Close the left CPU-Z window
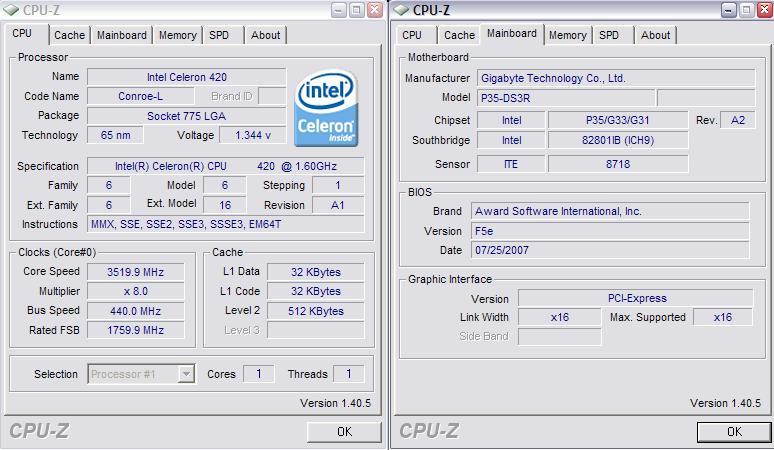774x450 pixels. [x=375, y=10]
